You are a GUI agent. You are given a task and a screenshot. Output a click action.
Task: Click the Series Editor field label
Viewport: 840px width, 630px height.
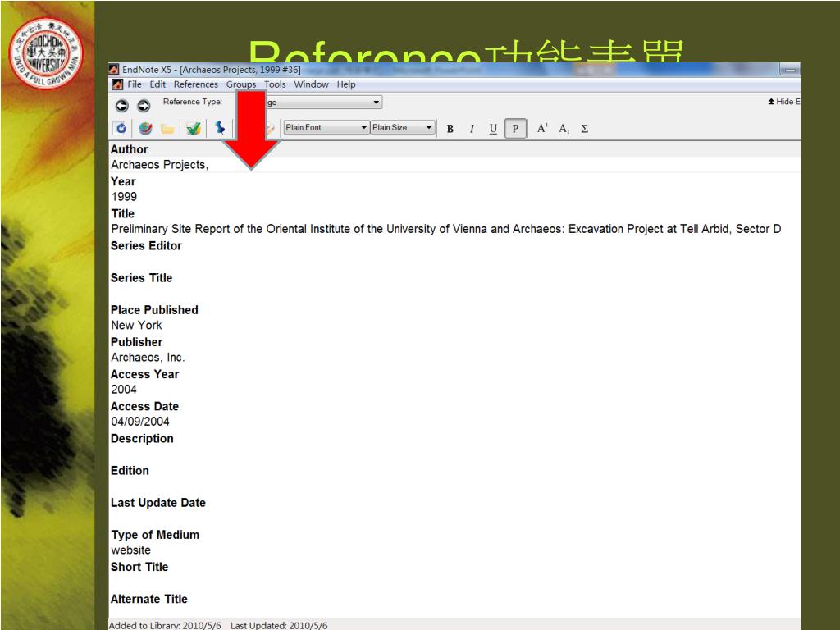pyautogui.click(x=146, y=246)
